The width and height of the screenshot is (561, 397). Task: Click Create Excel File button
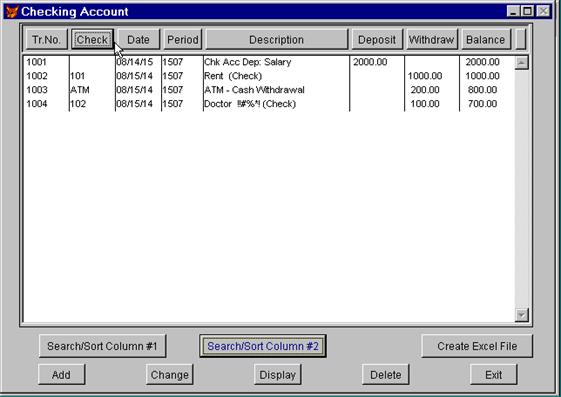tap(477, 346)
